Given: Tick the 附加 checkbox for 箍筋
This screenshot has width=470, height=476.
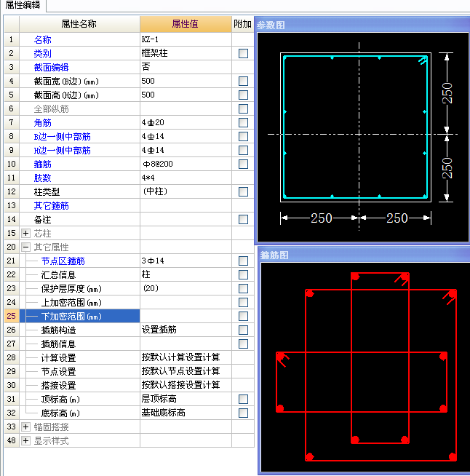Looking at the screenshot, I should click(243, 164).
